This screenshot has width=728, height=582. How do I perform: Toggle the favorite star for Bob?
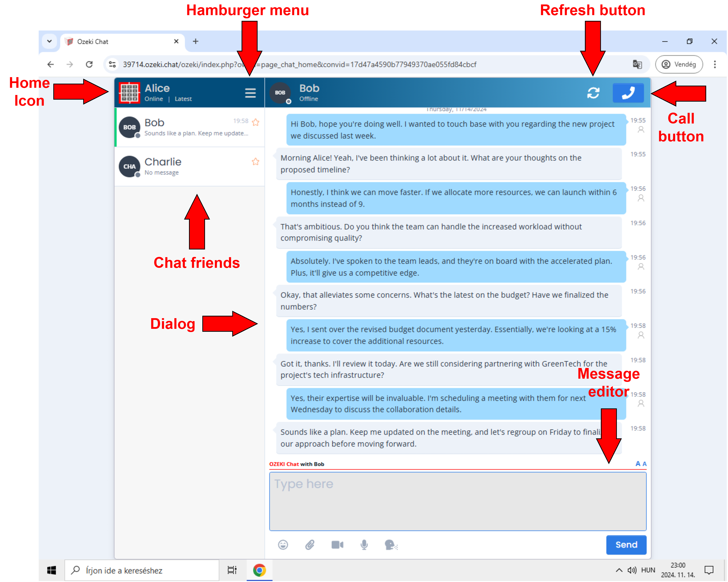(256, 122)
